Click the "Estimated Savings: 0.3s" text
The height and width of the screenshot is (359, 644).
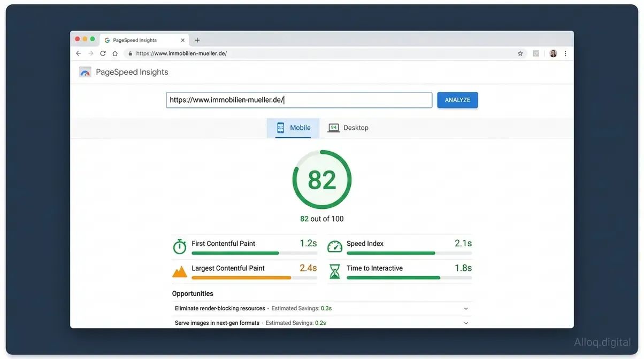click(x=302, y=308)
